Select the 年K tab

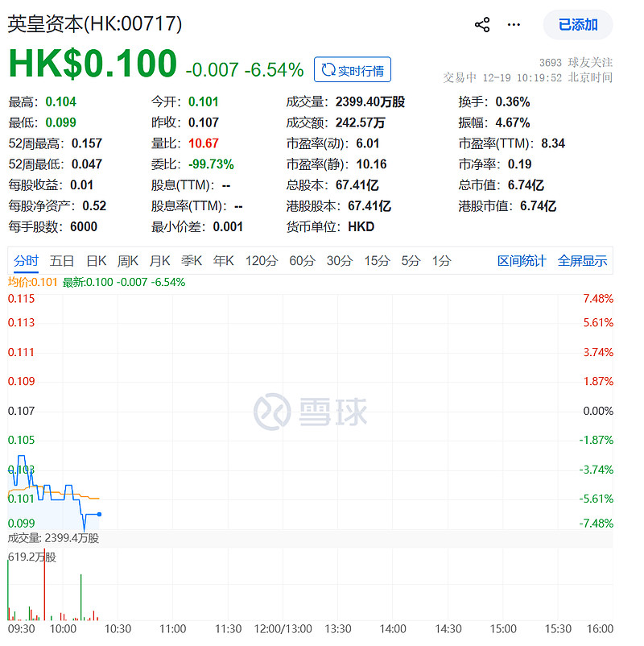pyautogui.click(x=223, y=261)
